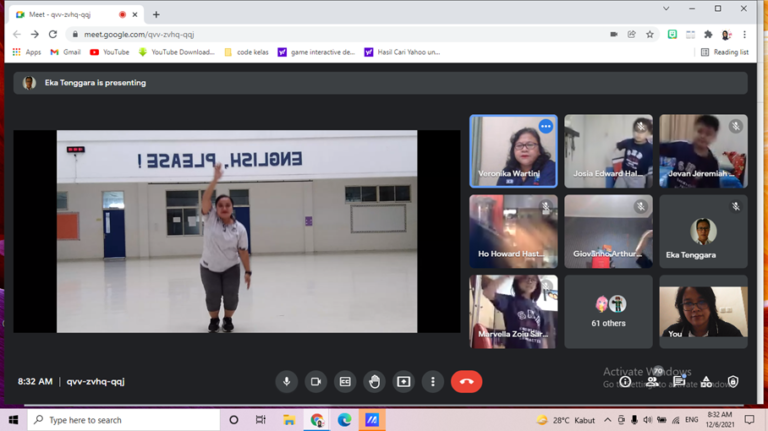Open Chrome's three-dot menu
Image resolution: width=768 pixels, height=431 pixels.
coord(744,34)
